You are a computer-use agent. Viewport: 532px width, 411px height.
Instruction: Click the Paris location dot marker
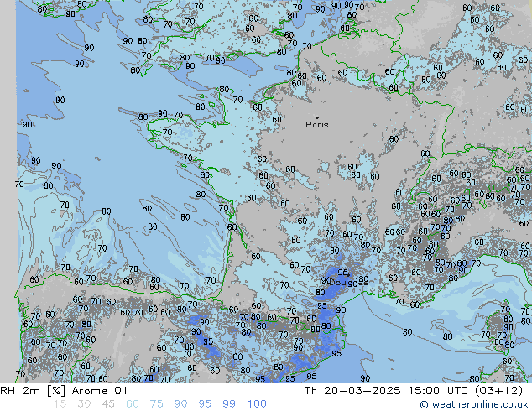pyautogui.click(x=317, y=117)
